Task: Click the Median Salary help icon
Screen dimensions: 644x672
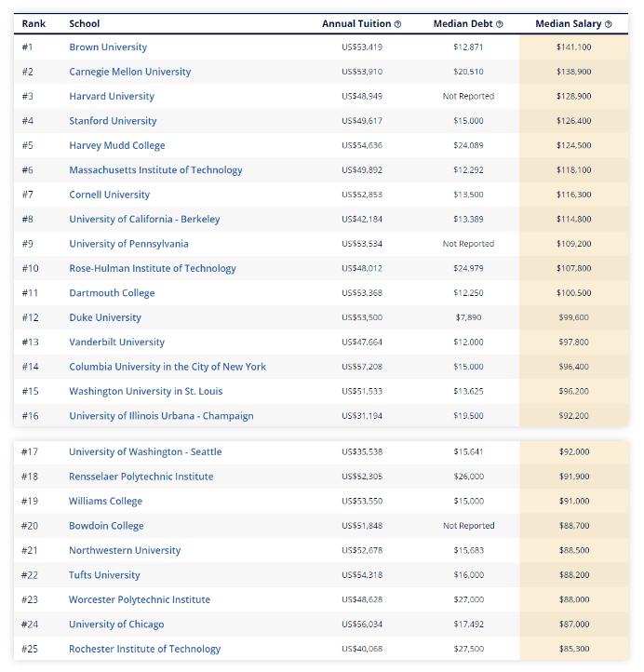Action: 608,24
